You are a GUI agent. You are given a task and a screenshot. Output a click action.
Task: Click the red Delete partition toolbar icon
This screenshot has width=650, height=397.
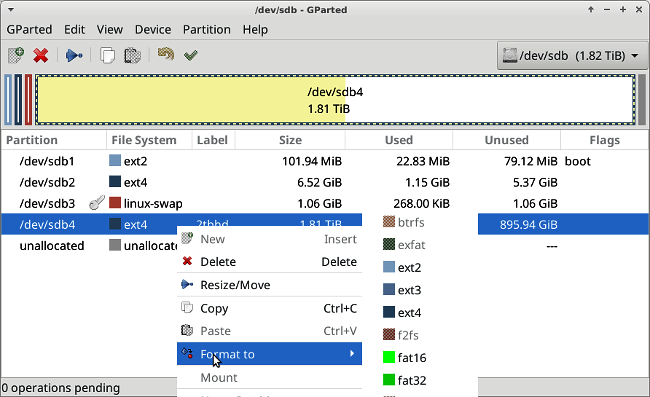[41, 55]
